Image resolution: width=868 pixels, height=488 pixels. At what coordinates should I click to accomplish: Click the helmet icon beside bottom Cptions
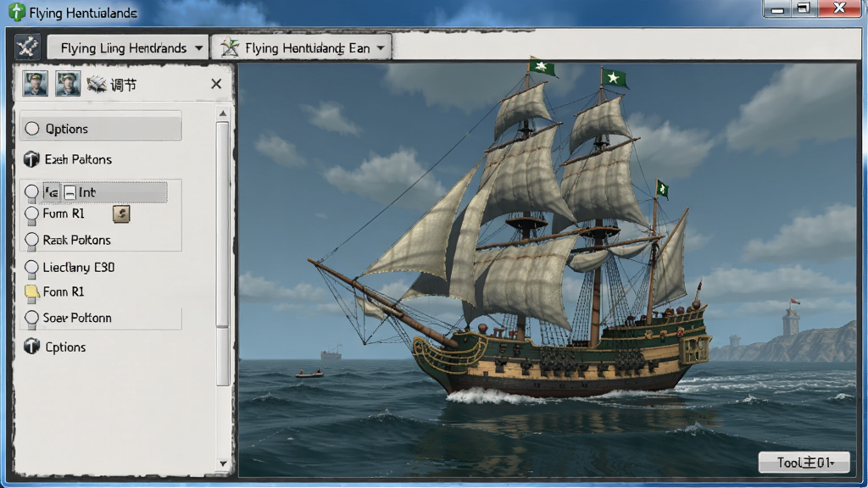(31, 347)
